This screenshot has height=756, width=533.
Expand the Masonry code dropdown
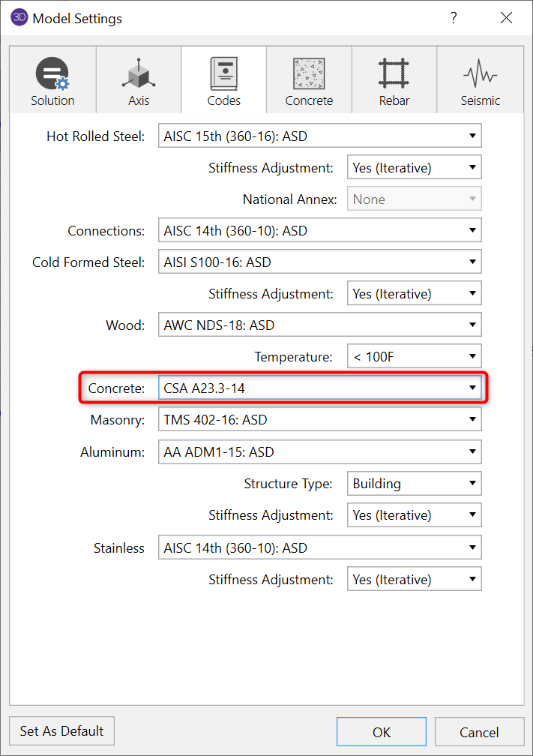(x=319, y=420)
